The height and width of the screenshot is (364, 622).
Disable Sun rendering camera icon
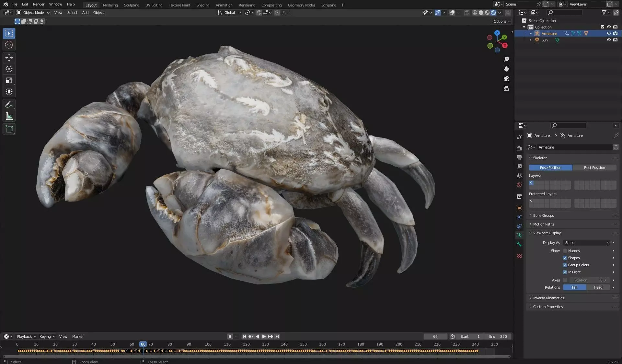[x=615, y=40]
